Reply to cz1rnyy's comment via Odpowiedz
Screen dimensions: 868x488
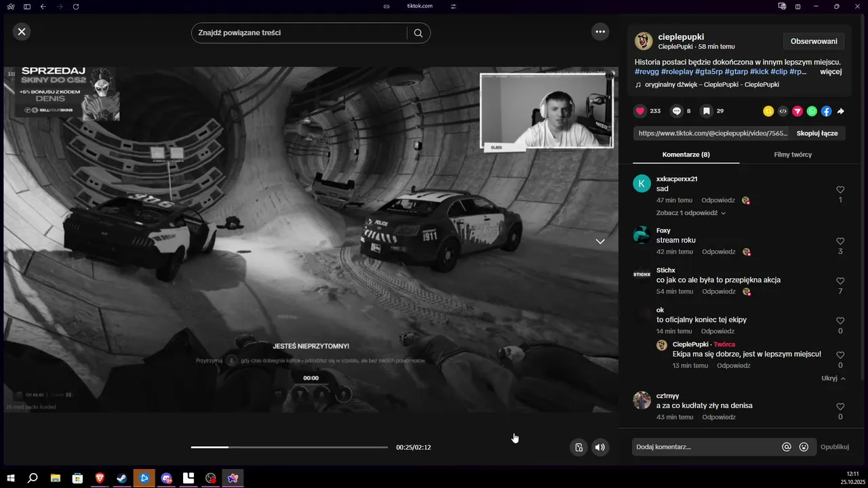point(718,417)
